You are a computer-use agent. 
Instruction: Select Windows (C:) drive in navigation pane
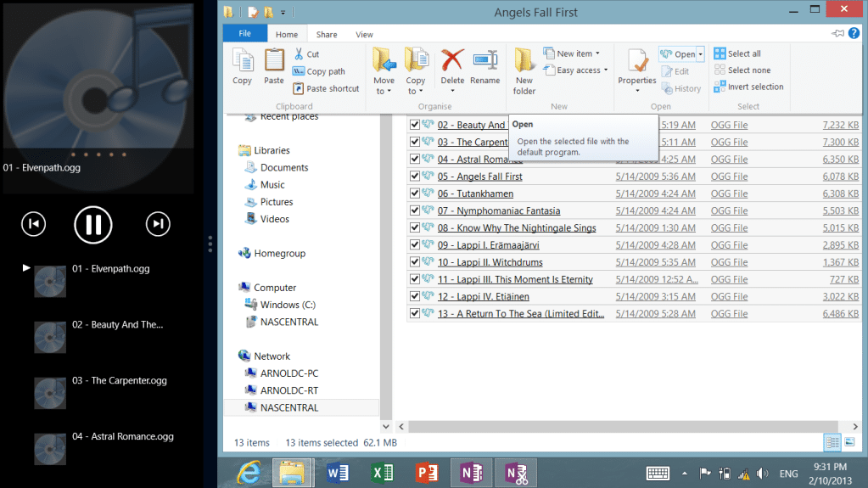pyautogui.click(x=280, y=305)
